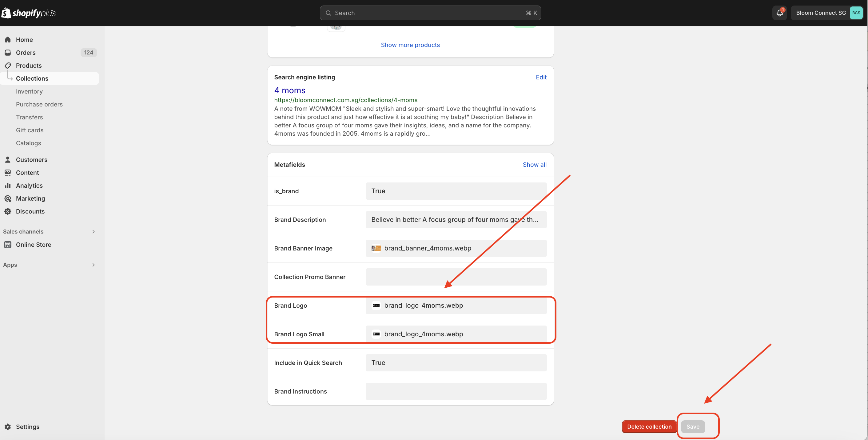The image size is (868, 440).
Task: Click the Orders inbox icon
Action: (8, 52)
